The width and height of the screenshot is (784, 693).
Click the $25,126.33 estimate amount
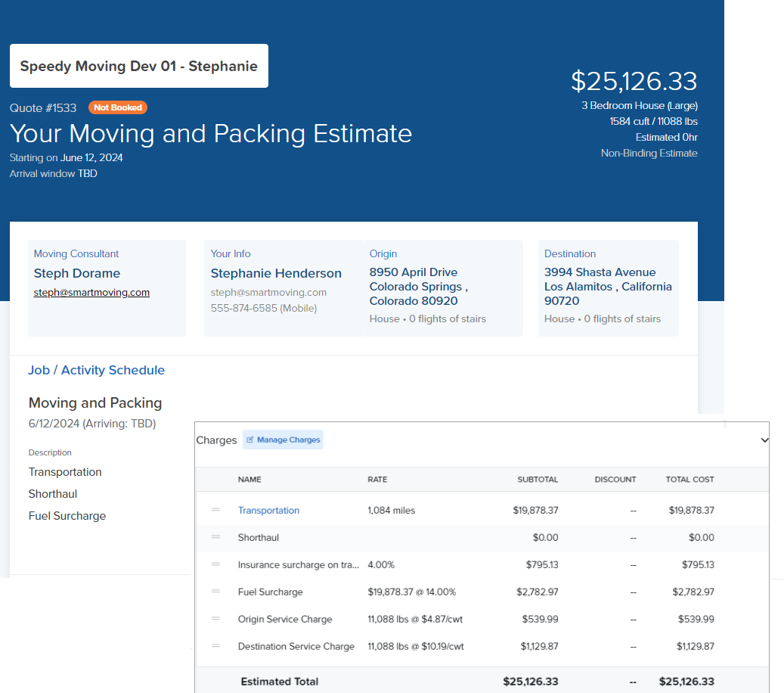click(634, 81)
